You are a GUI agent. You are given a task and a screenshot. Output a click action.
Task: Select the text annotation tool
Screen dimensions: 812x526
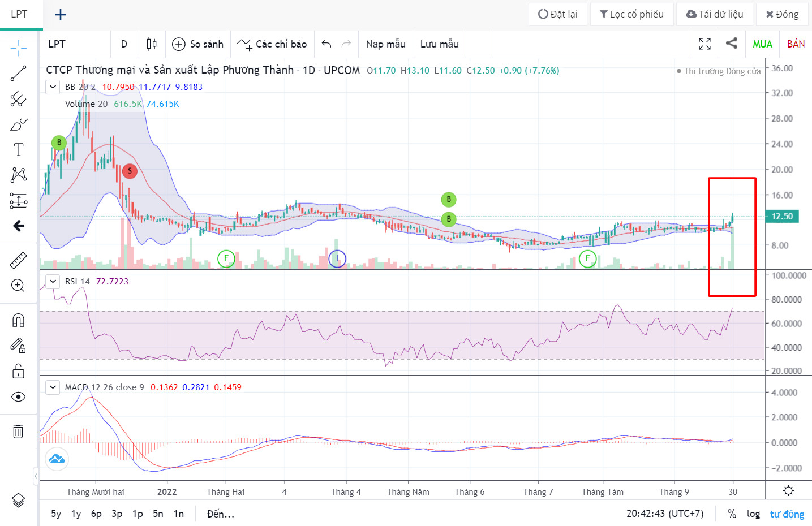tap(18, 150)
